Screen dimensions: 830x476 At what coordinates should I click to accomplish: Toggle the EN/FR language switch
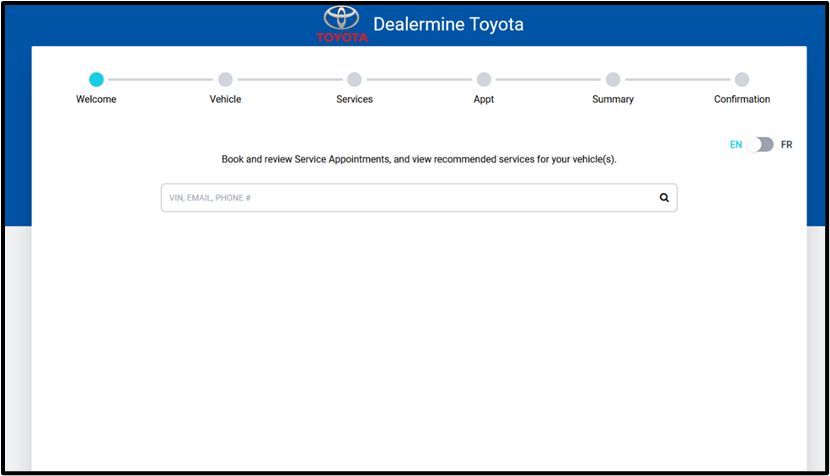(x=761, y=144)
